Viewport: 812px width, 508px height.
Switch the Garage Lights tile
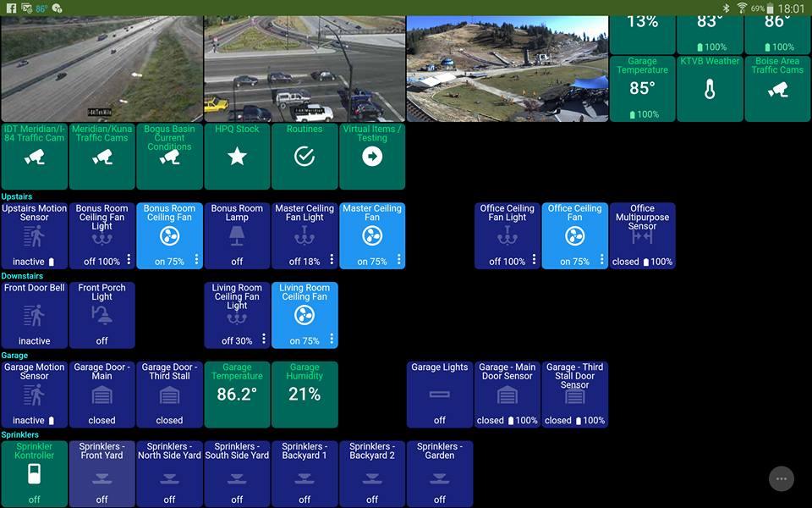(x=440, y=395)
